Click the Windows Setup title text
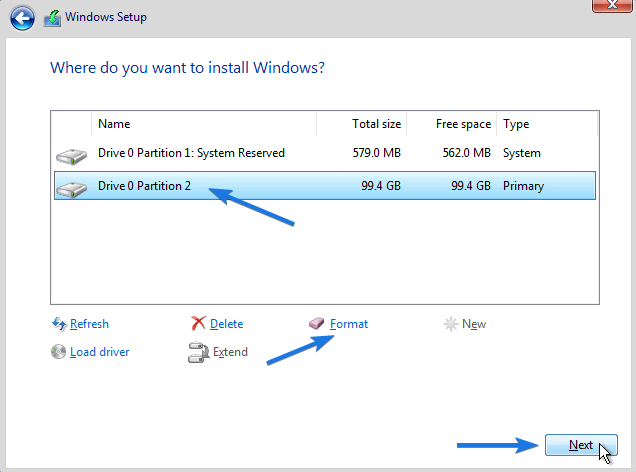The height and width of the screenshot is (472, 636). coord(106,17)
